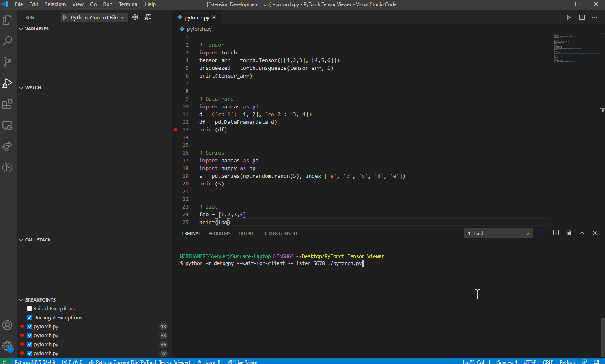Click the feedback icon in status bar
Viewport: 605px width, 364px height.
(x=585, y=361)
